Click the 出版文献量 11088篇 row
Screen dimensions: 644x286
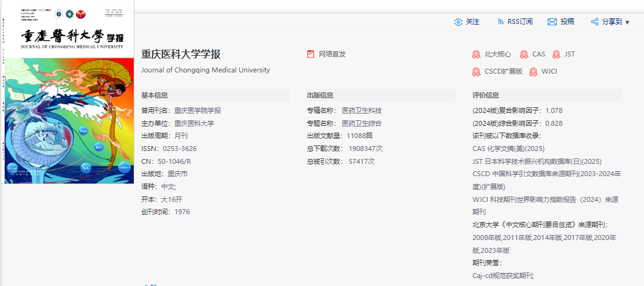[x=340, y=136]
